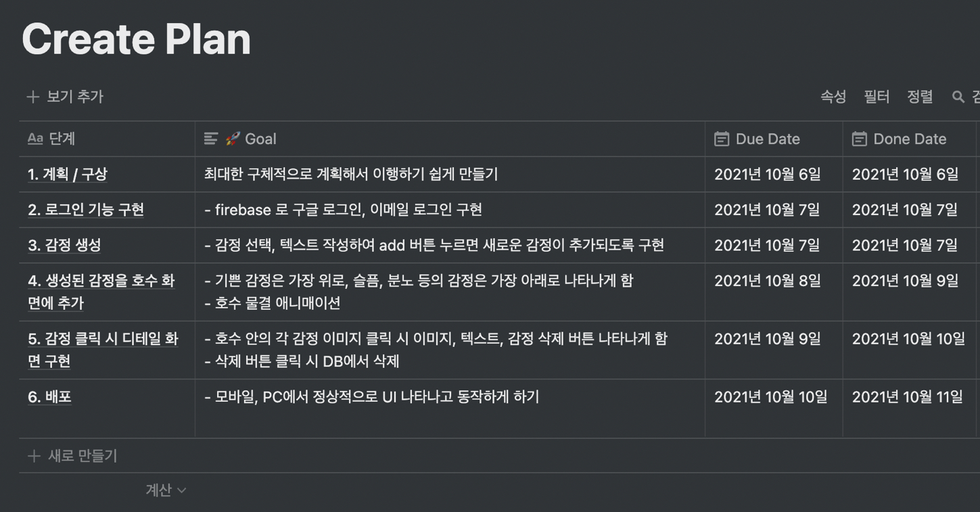Click the calendar icon beside Due Date
This screenshot has height=512, width=980.
722,139
